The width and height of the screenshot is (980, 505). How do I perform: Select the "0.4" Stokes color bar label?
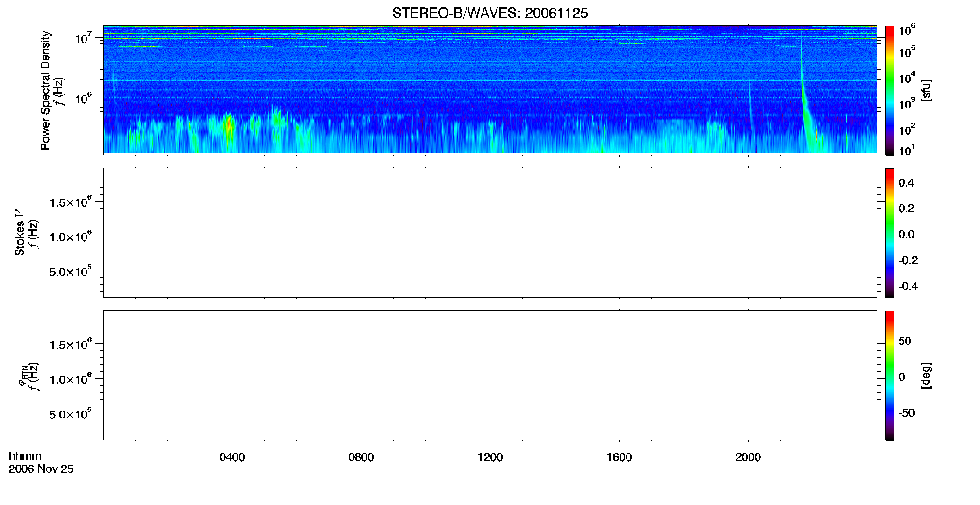906,183
